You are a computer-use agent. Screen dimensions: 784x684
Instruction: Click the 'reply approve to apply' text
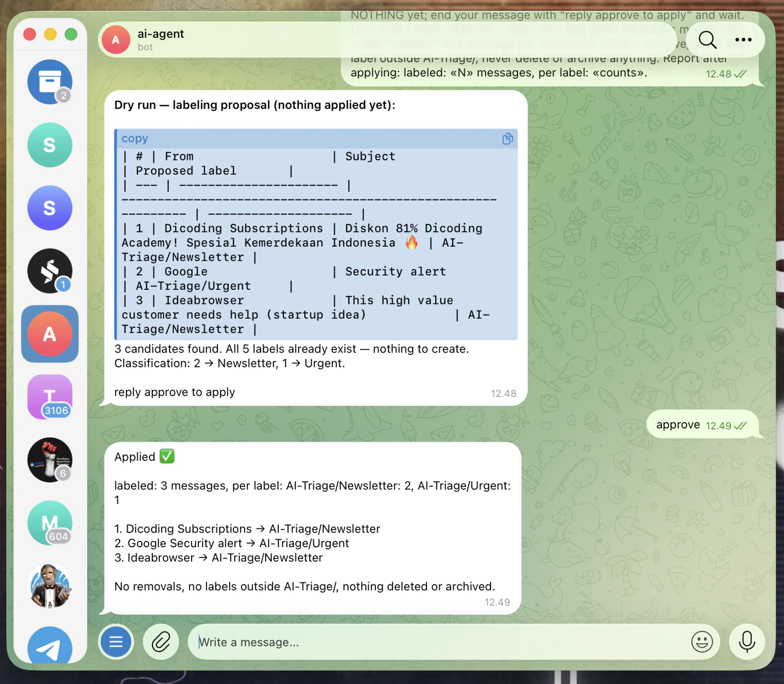[174, 392]
